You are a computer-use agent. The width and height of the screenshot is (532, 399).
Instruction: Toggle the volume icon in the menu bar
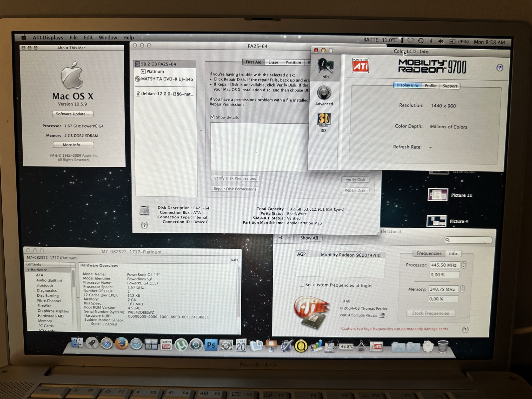tap(441, 41)
